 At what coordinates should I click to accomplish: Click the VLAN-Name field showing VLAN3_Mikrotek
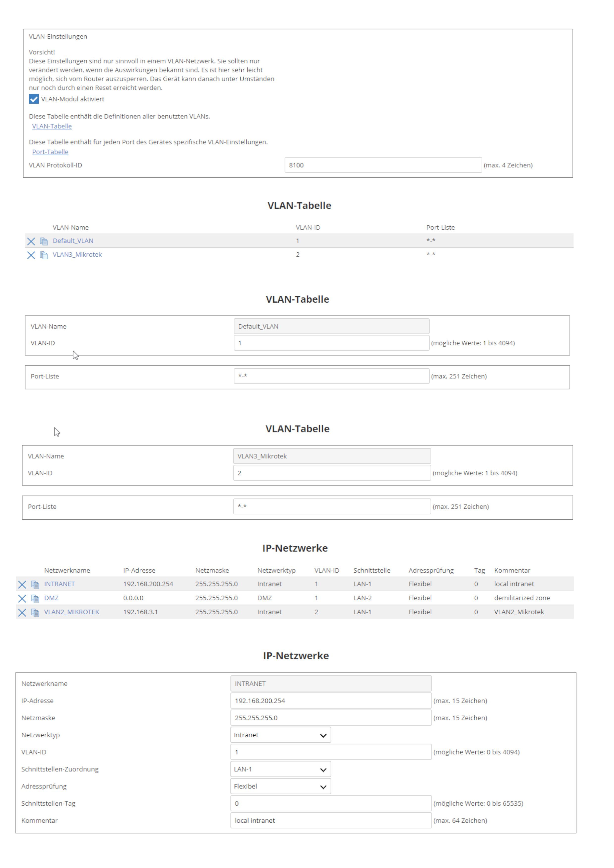coord(332,456)
